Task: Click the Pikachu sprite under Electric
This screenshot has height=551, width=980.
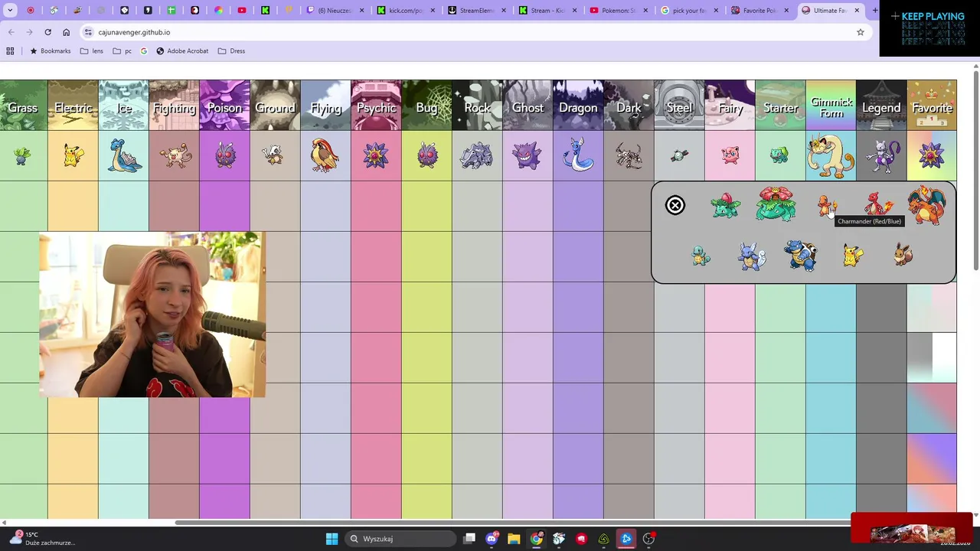Action: 73,156
